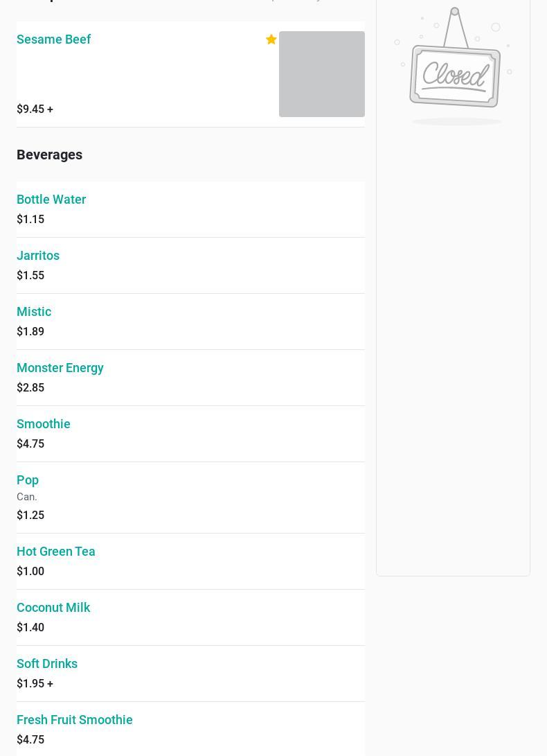Select Bottle Water from Beverages
Viewport: 547px width, 756px height.
click(x=51, y=200)
